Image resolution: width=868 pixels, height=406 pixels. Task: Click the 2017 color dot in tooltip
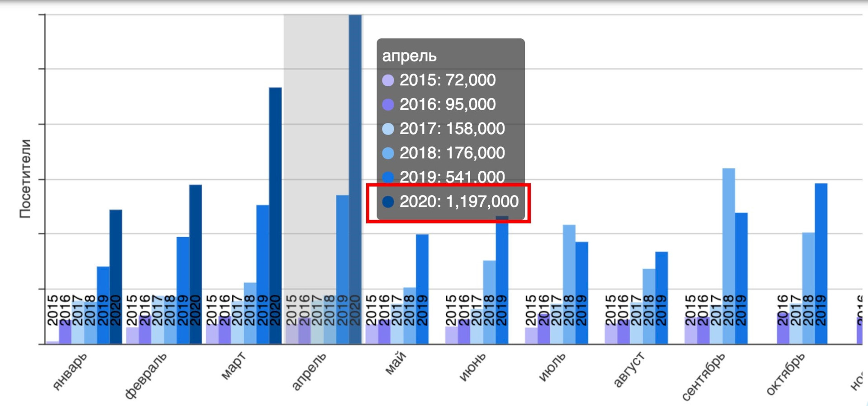tap(388, 129)
